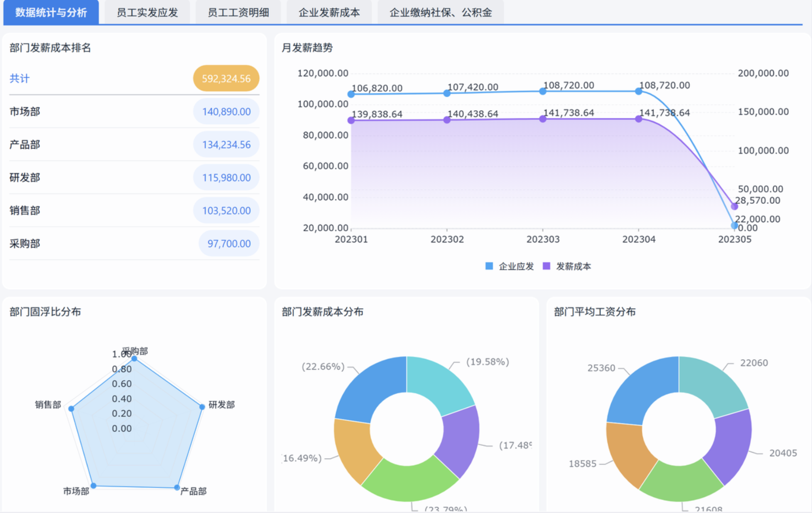This screenshot has width=812, height=513.
Task: Select the 研发部 row in the ranking list
Action: (134, 177)
